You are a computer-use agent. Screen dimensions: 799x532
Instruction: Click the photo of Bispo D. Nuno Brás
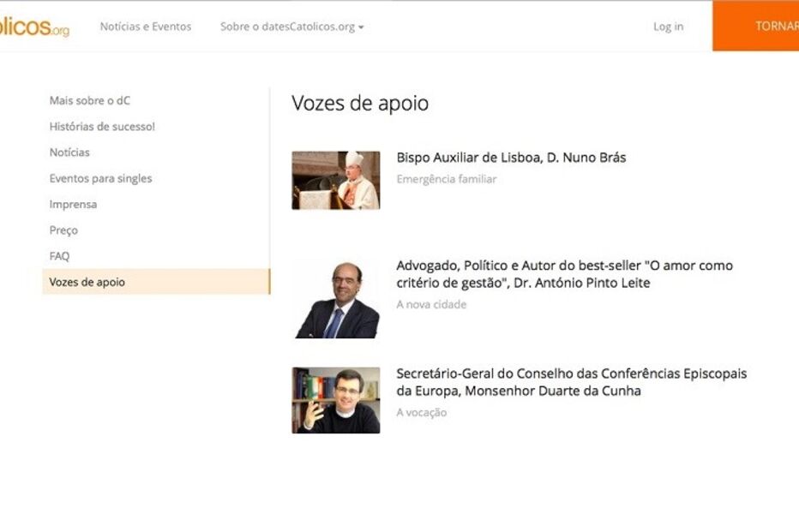336,179
